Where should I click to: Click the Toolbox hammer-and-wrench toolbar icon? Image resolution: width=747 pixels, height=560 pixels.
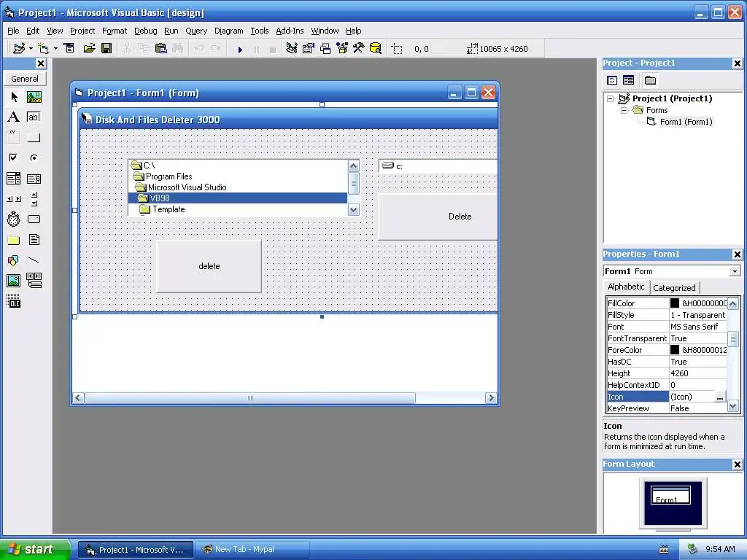tap(358, 48)
